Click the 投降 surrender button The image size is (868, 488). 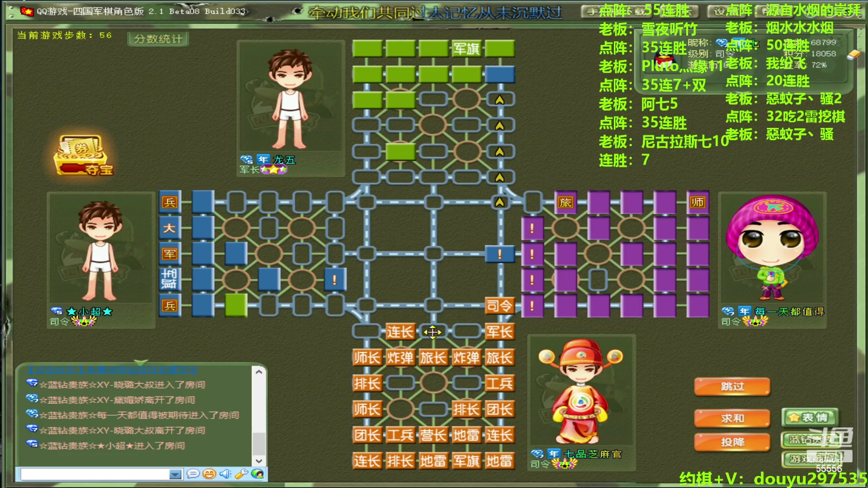tap(732, 442)
